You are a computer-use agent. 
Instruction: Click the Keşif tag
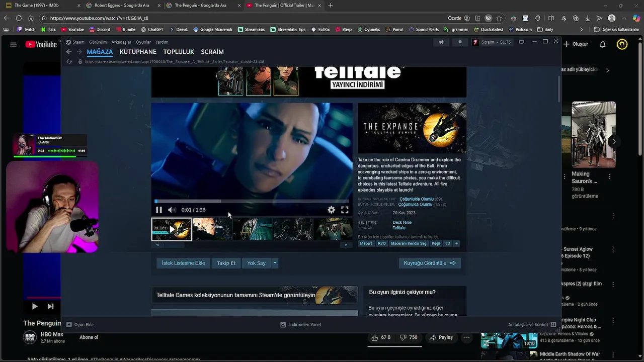(x=436, y=243)
